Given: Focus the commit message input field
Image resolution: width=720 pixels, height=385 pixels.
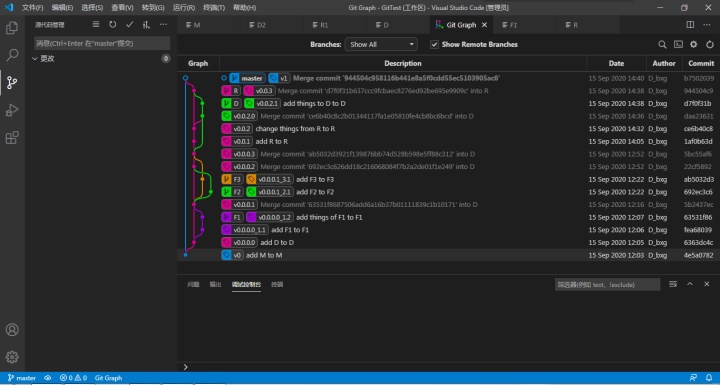Looking at the screenshot, I should 102,43.
